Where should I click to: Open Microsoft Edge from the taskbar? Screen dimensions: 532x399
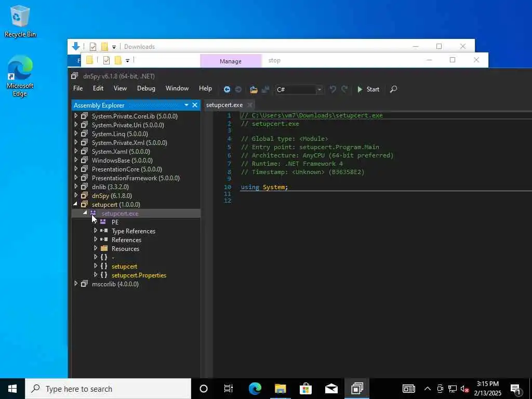tap(255, 389)
